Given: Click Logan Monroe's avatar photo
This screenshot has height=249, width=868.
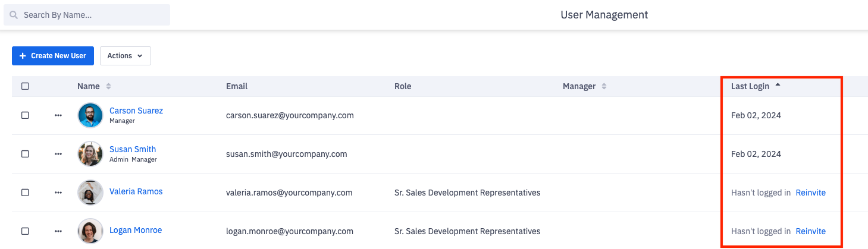Looking at the screenshot, I should (90, 231).
